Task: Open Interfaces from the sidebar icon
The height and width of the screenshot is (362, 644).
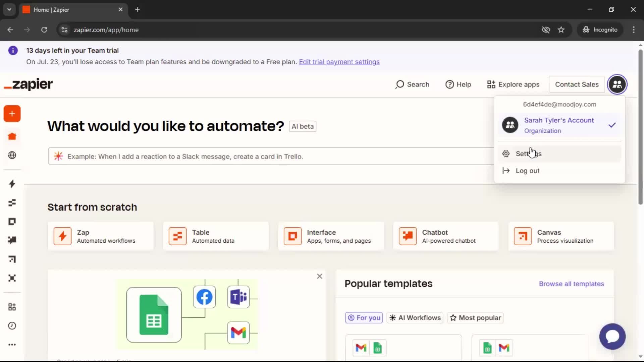Action: 12,222
